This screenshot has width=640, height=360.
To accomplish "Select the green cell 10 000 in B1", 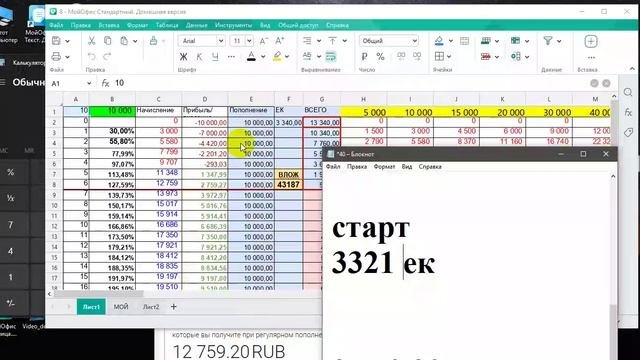I will (112, 111).
